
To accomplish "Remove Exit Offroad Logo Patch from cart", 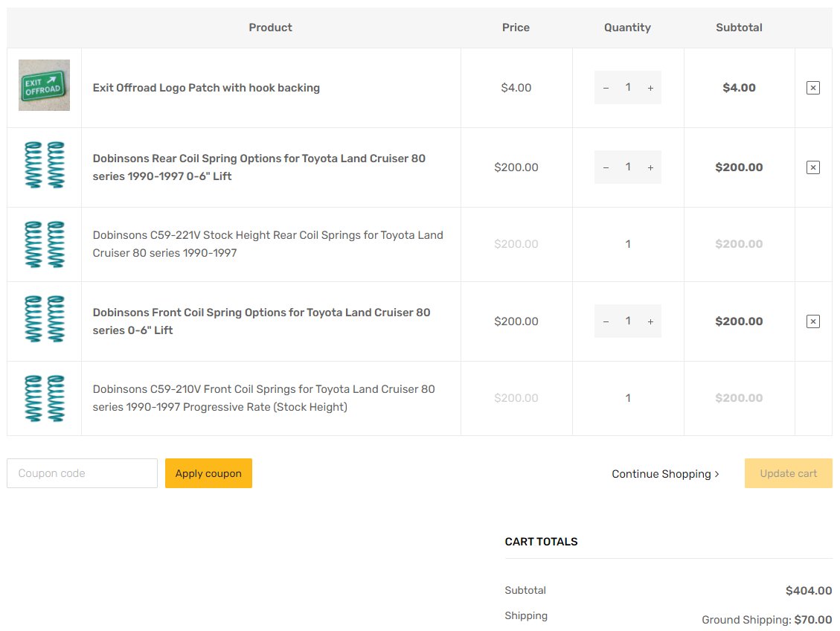I will click(812, 88).
